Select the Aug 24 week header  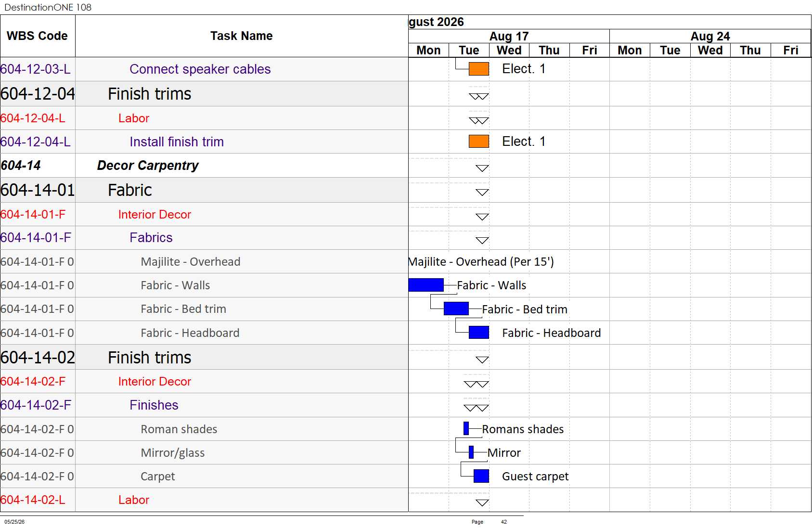coord(710,36)
